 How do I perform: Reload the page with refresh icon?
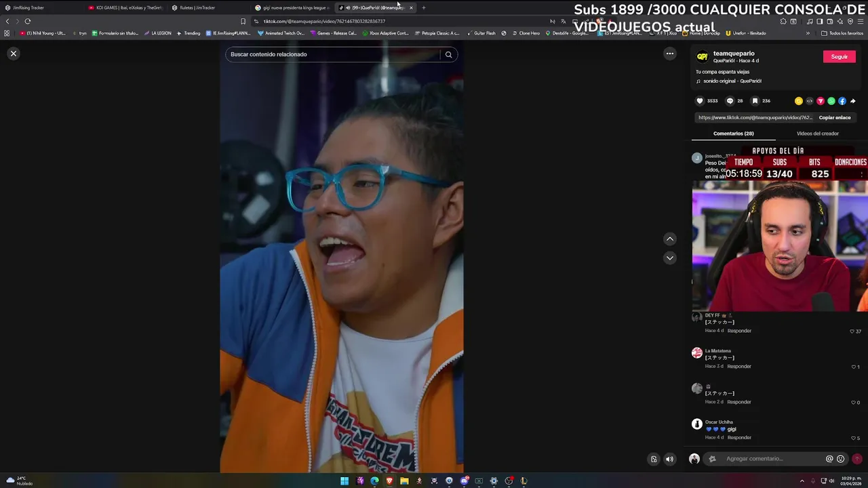click(x=28, y=21)
